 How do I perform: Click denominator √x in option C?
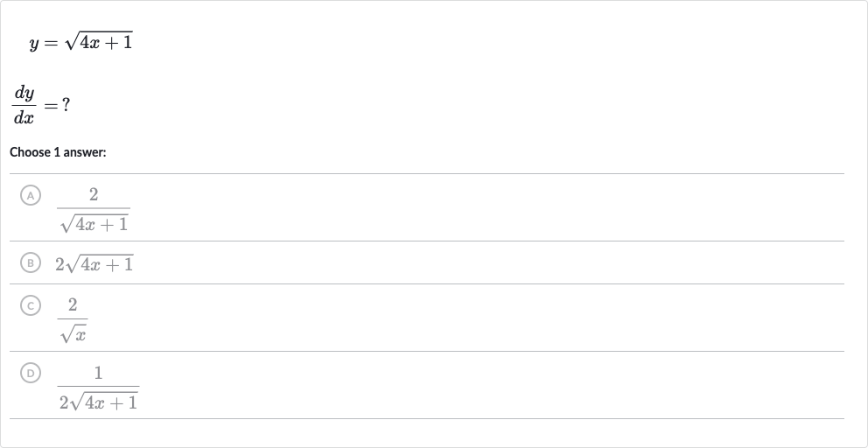coord(73,334)
